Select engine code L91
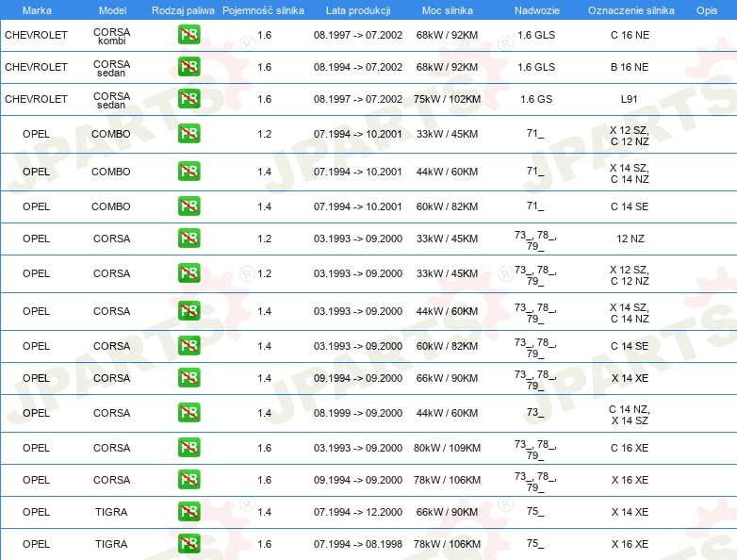 [x=630, y=99]
